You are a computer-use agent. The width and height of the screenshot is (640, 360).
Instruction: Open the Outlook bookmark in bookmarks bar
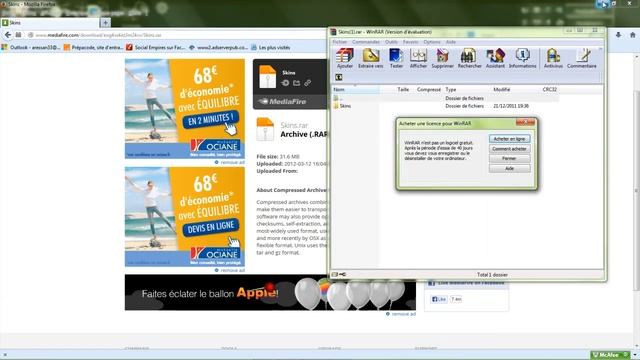31,47
